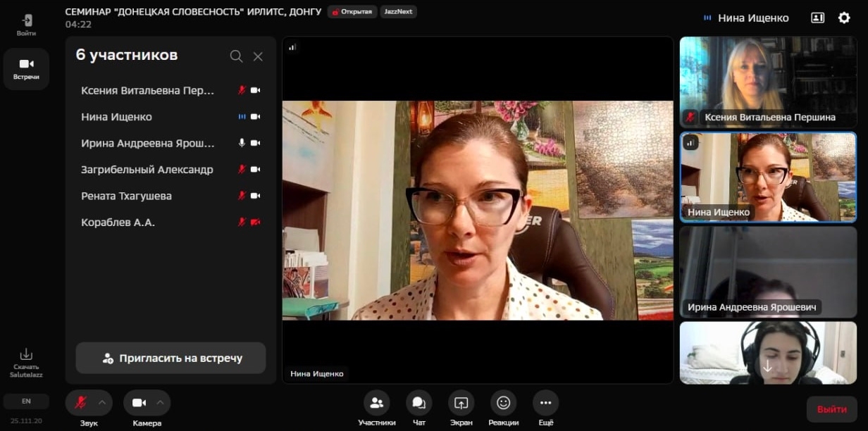
Task: Click the Пригласить на встречу button
Action: [170, 358]
